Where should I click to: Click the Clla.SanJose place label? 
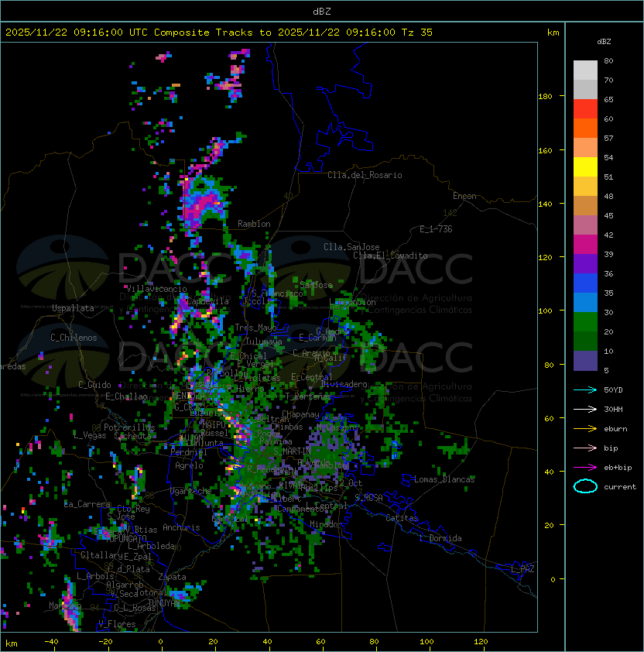[351, 247]
